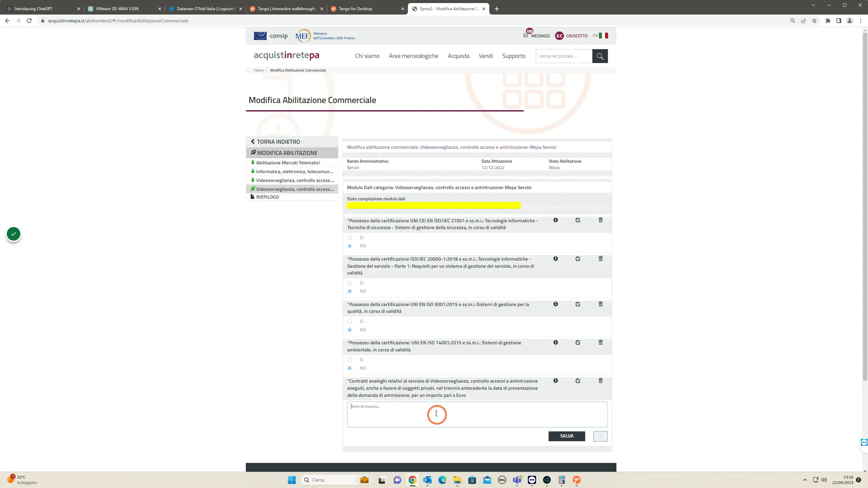Click the SALVA button

pos(567,436)
